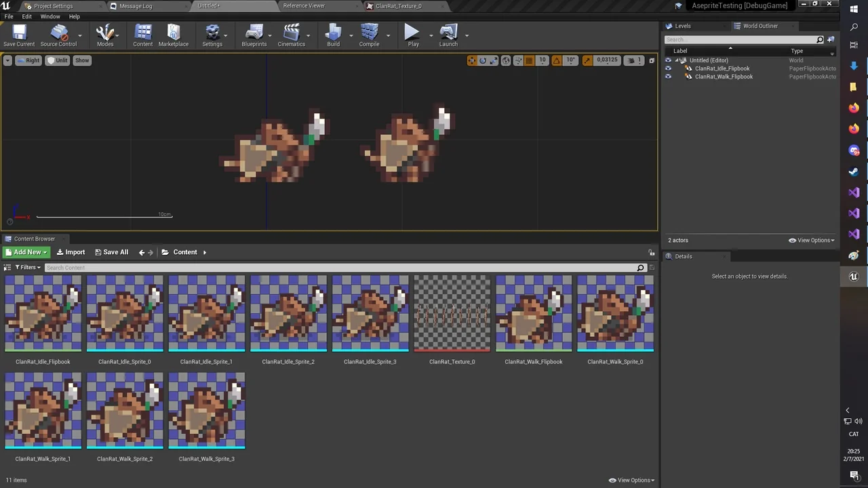
Task: Switch to the Reference Viewer tab
Action: click(x=304, y=5)
